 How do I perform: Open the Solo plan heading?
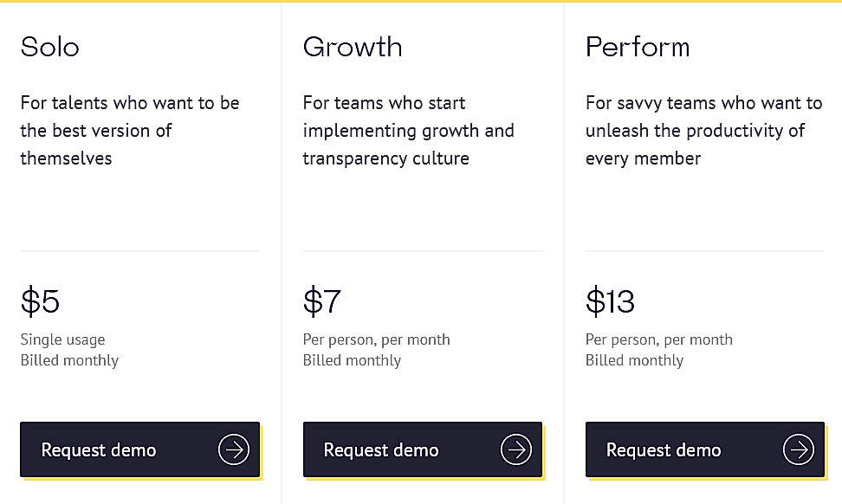coord(49,47)
